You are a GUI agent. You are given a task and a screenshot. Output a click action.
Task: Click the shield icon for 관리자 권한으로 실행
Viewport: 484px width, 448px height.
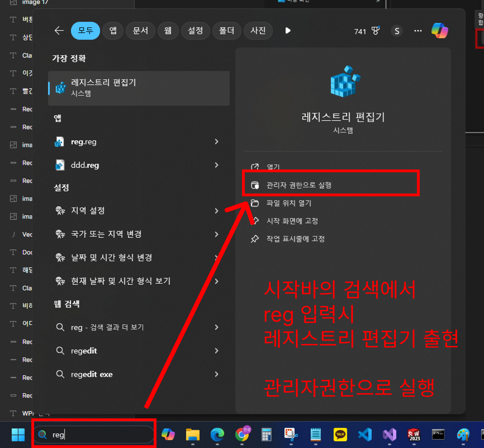[x=255, y=185]
